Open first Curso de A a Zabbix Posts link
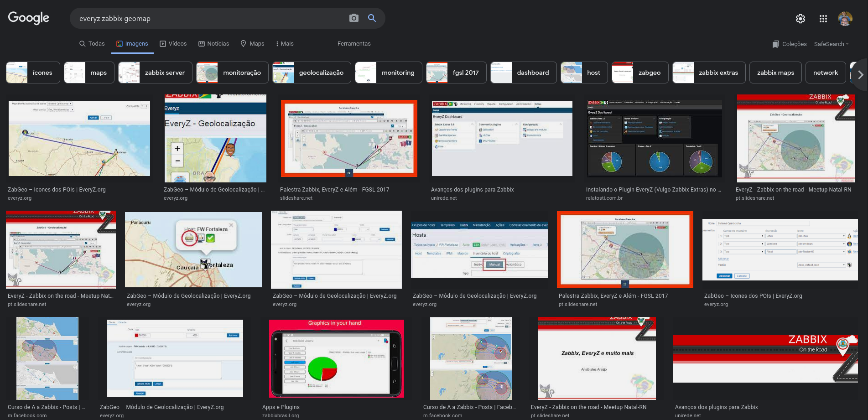 coord(47,407)
